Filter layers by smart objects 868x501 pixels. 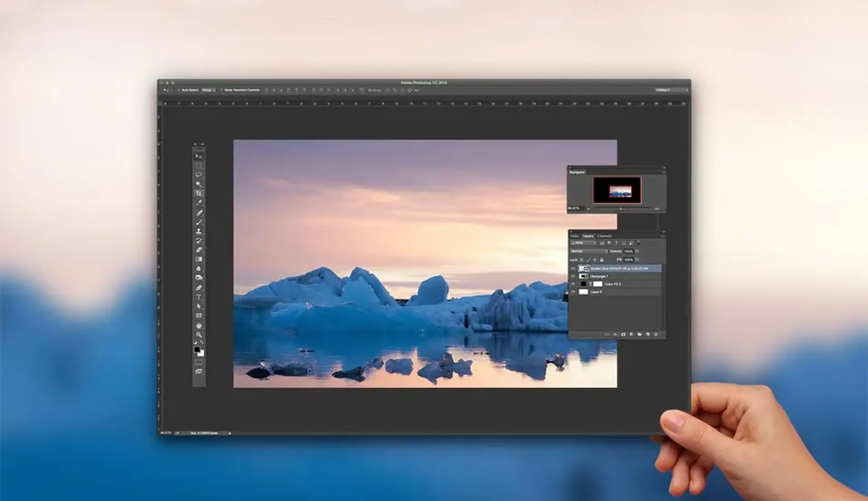click(x=631, y=243)
